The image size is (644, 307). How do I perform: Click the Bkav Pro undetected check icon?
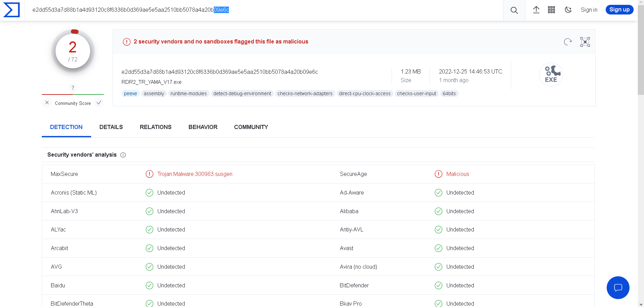click(x=439, y=304)
